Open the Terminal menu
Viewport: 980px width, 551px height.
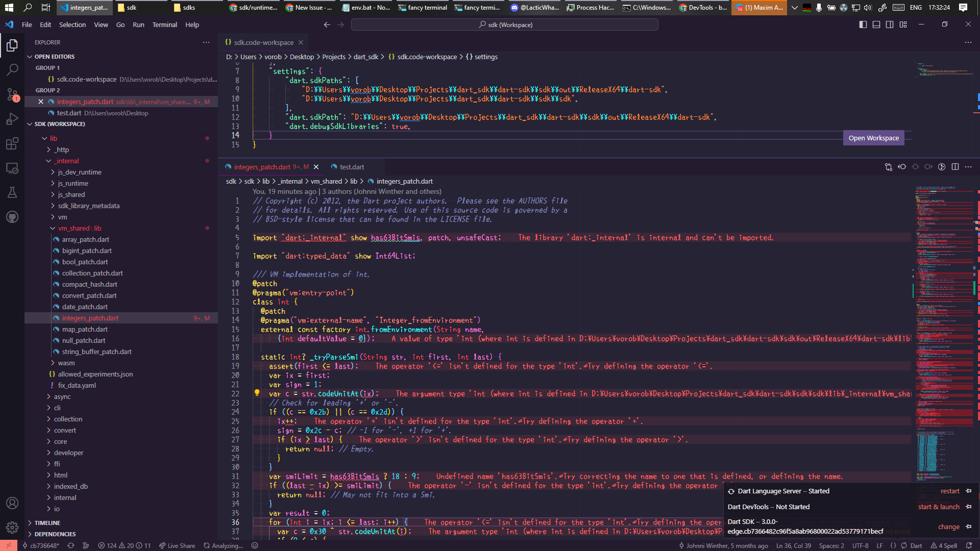164,24
